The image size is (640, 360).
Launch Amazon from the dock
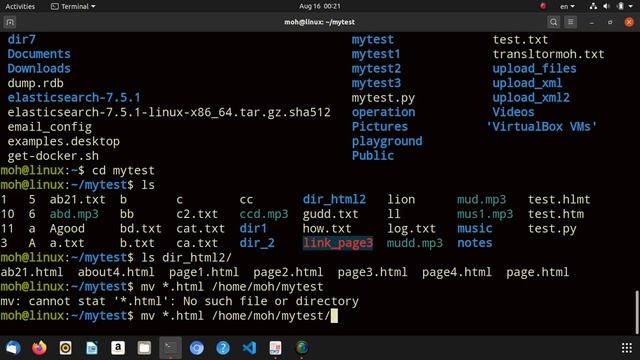[x=118, y=348]
